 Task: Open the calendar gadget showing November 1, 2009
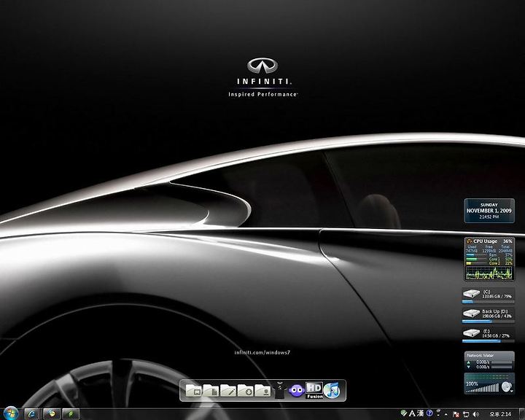pyautogui.click(x=489, y=211)
